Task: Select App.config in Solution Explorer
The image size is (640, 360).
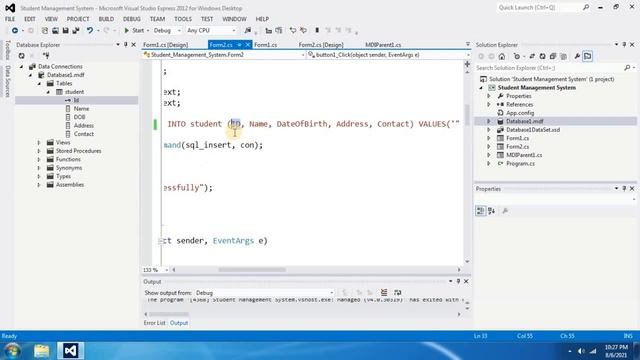Action: pyautogui.click(x=520, y=113)
